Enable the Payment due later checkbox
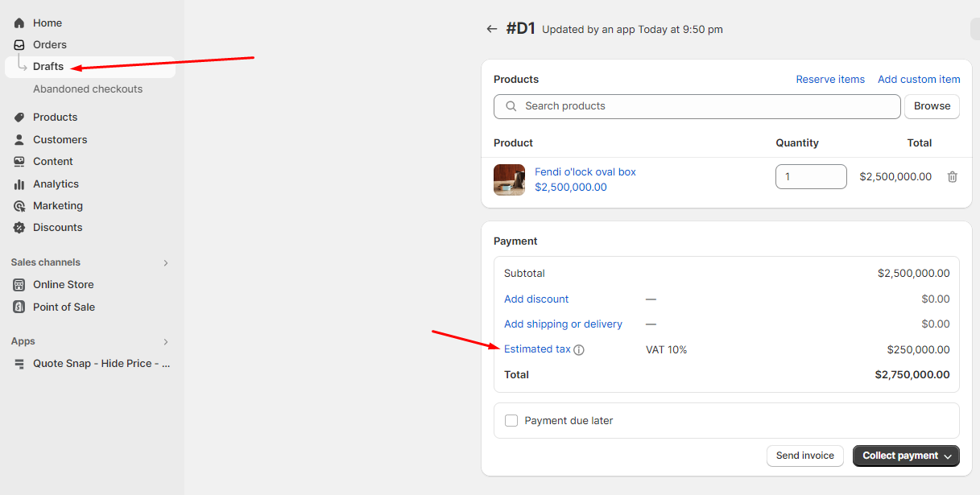This screenshot has width=980, height=495. tap(511, 421)
